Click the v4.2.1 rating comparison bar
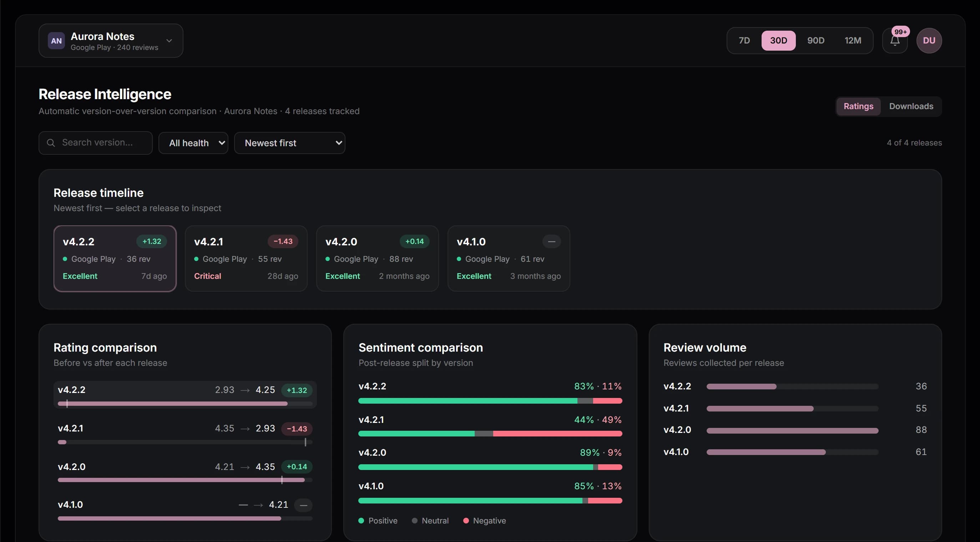The image size is (980, 542). pyautogui.click(x=185, y=443)
